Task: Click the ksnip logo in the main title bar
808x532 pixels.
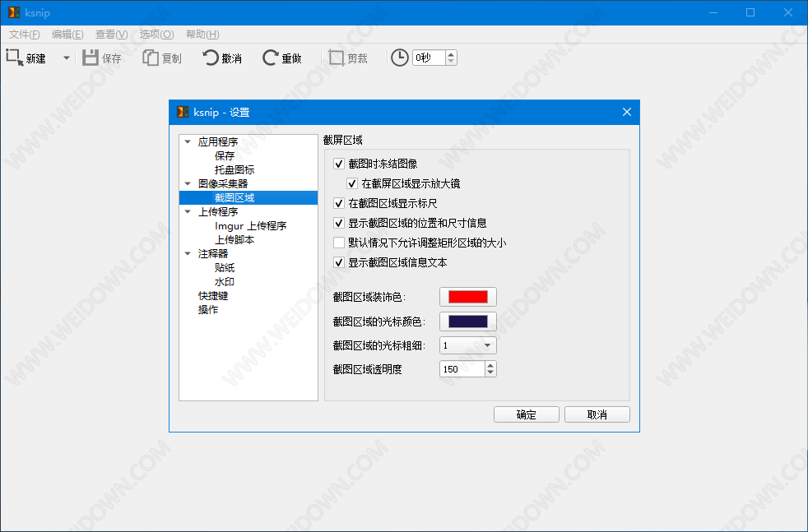Action: pyautogui.click(x=14, y=12)
